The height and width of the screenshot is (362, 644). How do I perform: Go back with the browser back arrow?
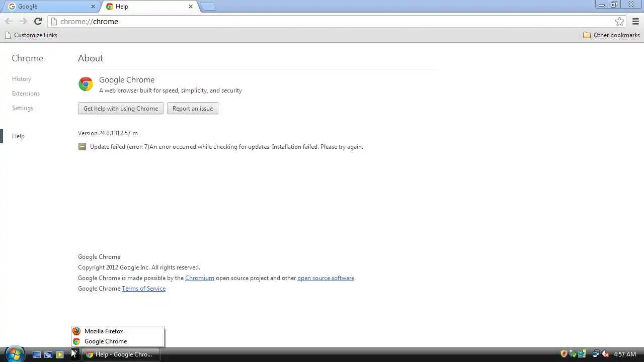tap(9, 21)
